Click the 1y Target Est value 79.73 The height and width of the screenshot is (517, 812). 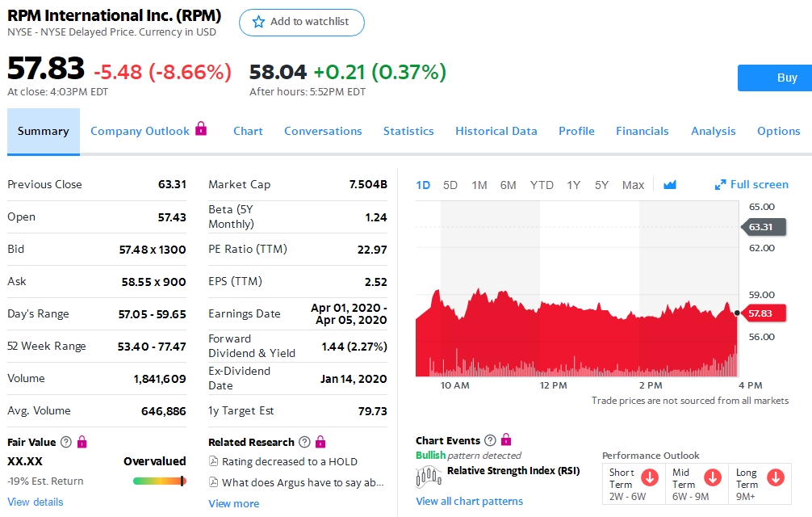[x=372, y=411]
